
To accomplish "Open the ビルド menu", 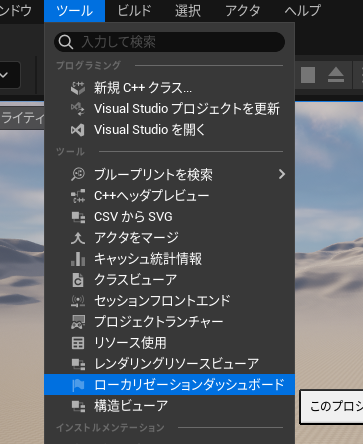I will (x=134, y=11).
